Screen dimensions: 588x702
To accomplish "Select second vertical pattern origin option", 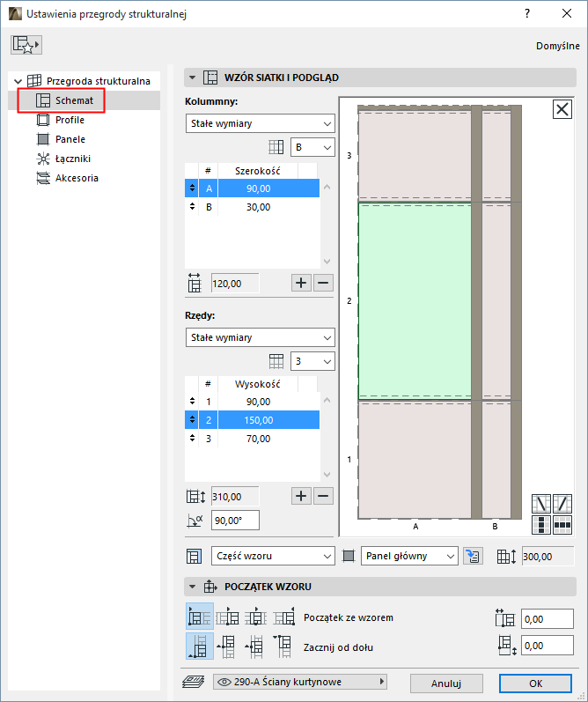I will pyautogui.click(x=227, y=647).
